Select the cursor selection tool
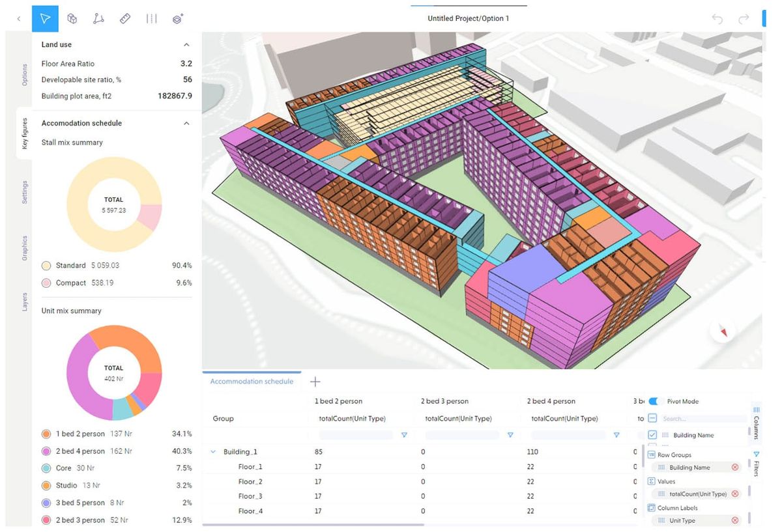 pyautogui.click(x=44, y=18)
